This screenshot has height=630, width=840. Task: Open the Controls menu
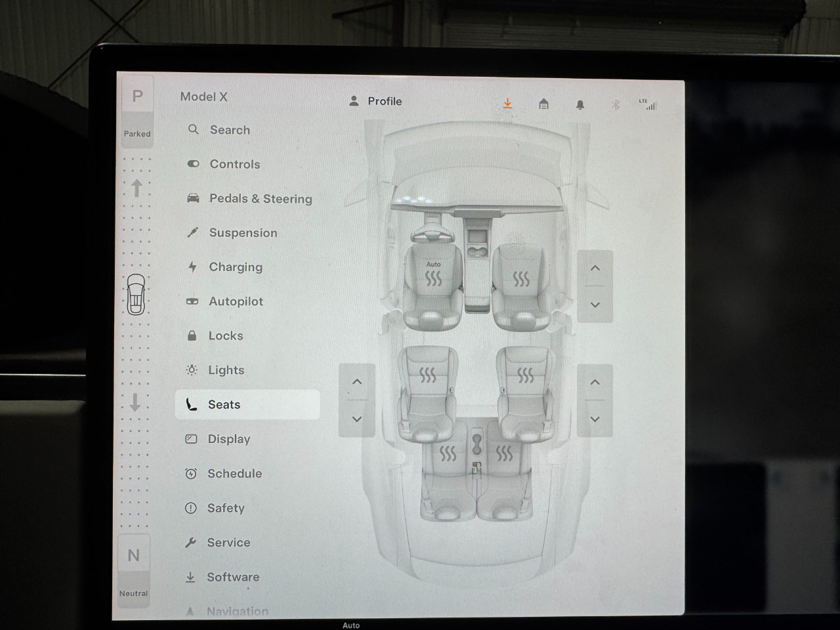[234, 164]
